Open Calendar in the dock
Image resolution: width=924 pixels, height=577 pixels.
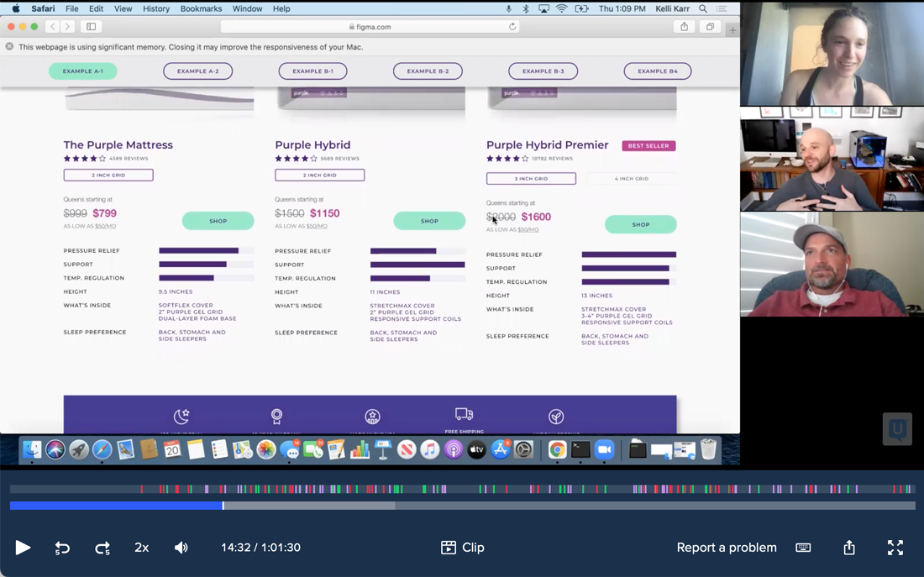[x=172, y=449]
